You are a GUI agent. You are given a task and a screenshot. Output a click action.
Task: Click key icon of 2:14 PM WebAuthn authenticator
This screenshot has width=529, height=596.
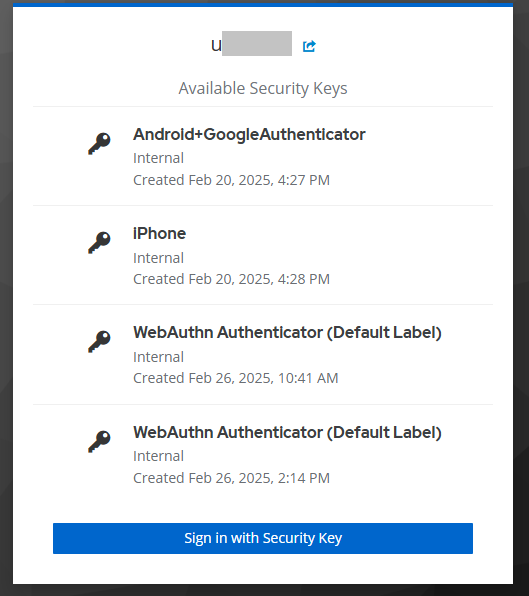pos(99,441)
